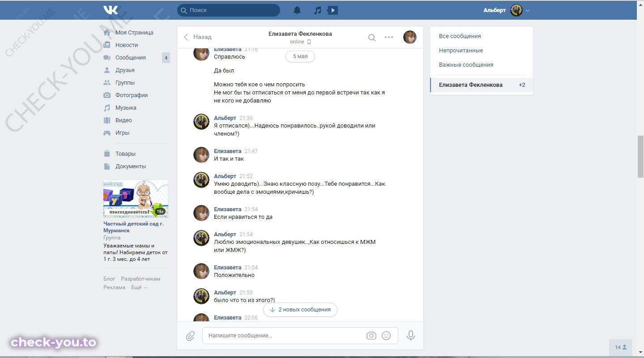Click the page vertical scrollbar thumb

pos(640,156)
